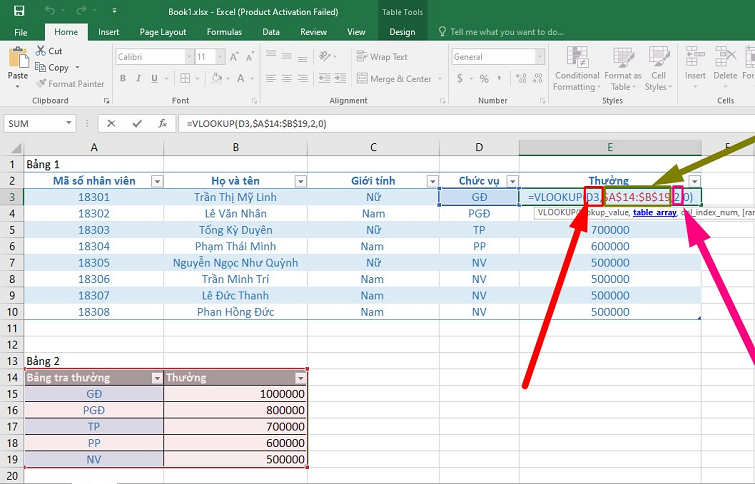
Task: Click Cut scissors button
Action: click(x=49, y=51)
